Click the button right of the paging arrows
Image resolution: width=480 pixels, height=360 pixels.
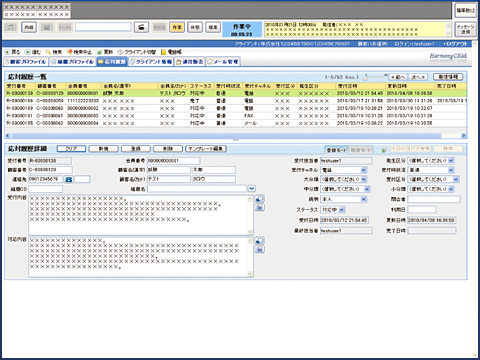(x=448, y=77)
